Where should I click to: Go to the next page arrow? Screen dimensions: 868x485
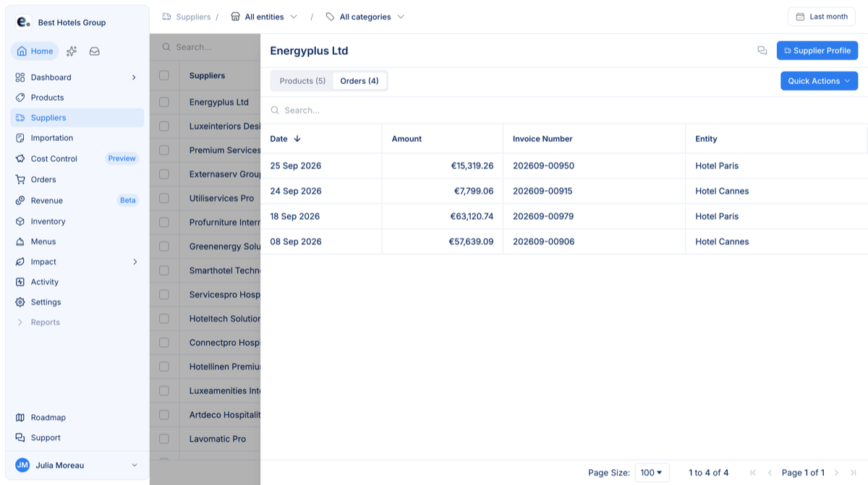(837, 473)
